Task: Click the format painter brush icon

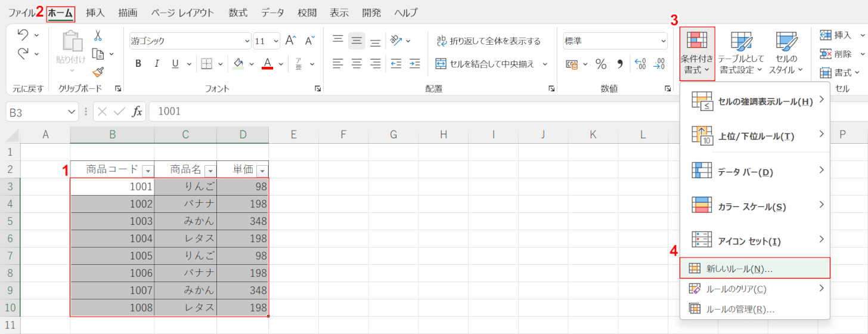Action: tap(98, 72)
